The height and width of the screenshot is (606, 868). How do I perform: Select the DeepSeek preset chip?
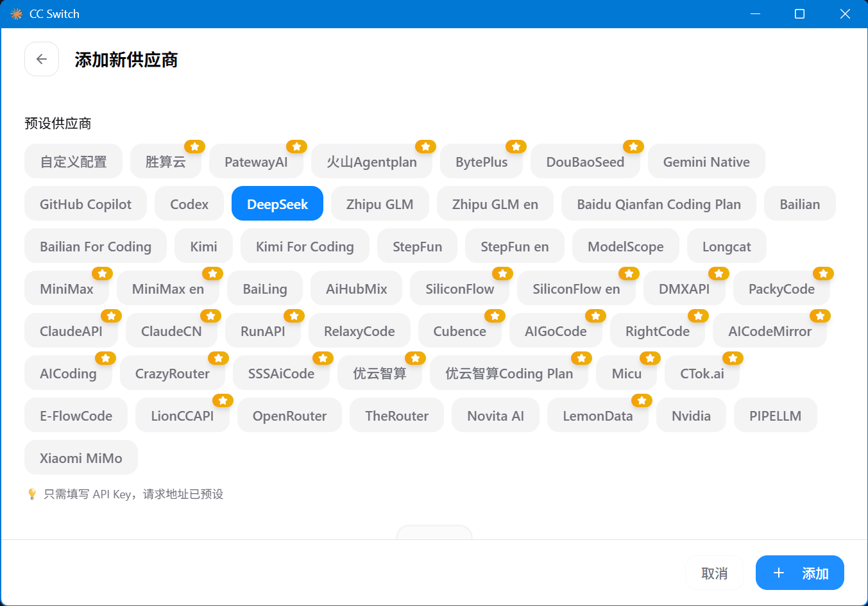tap(277, 203)
